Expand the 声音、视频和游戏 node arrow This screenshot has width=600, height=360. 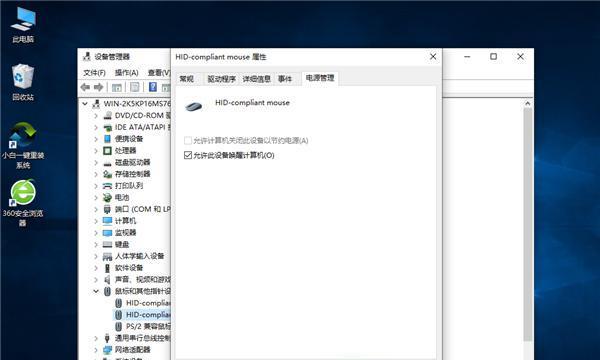96,280
